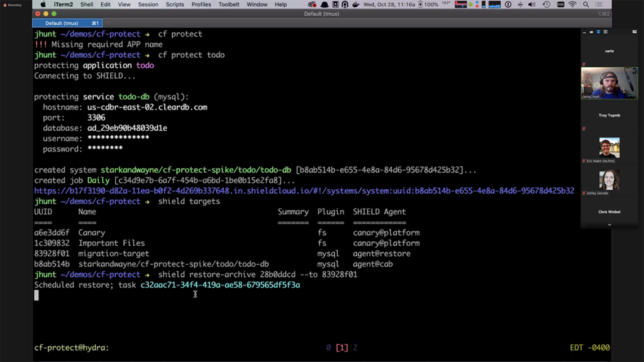Open Notification Center list icon
This screenshot has width=644, height=362.
[x=599, y=4]
